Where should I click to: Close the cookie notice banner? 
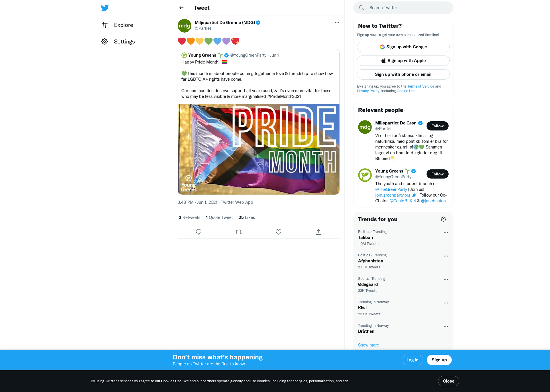tap(448, 381)
